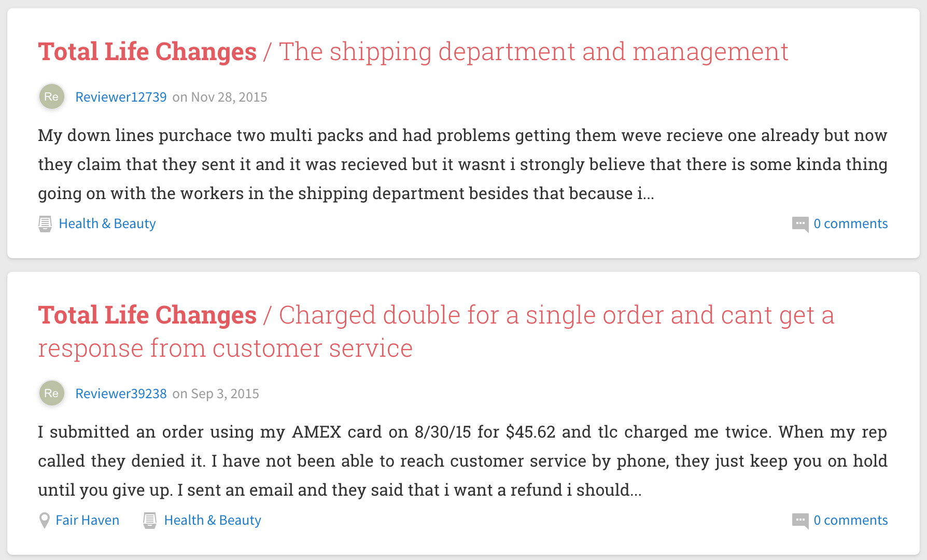
Task: Click Reviewer39238 avatar circle
Action: coord(51,393)
